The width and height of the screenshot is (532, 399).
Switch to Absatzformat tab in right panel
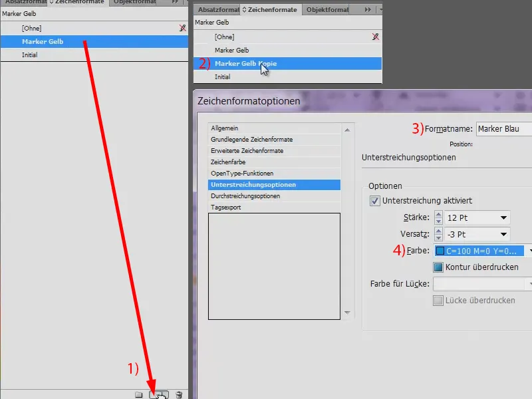[x=218, y=10]
